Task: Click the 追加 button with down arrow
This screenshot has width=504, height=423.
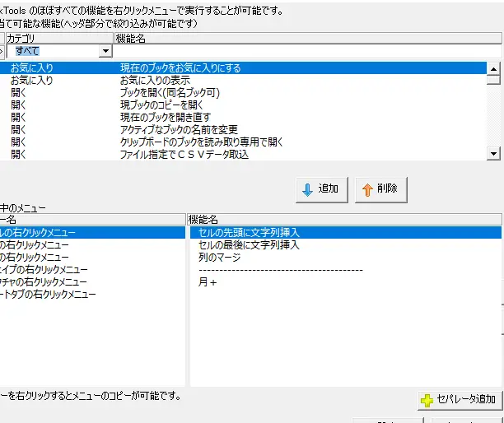Action: 321,188
